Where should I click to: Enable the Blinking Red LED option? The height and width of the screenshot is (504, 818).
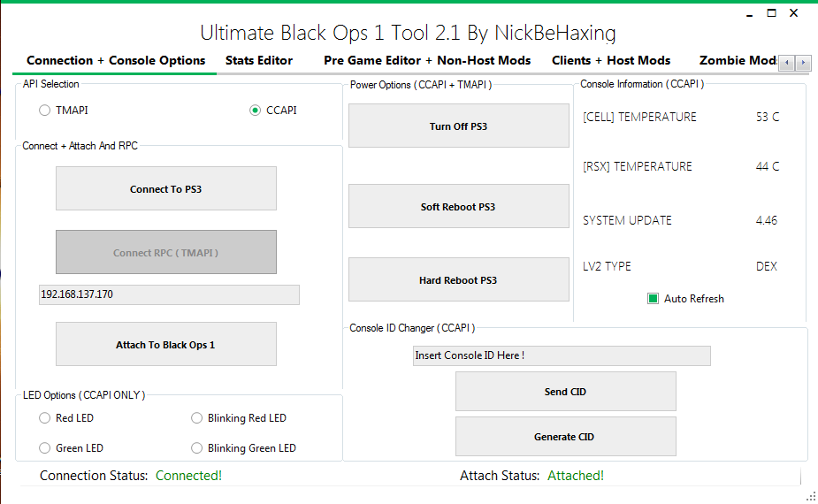197,418
